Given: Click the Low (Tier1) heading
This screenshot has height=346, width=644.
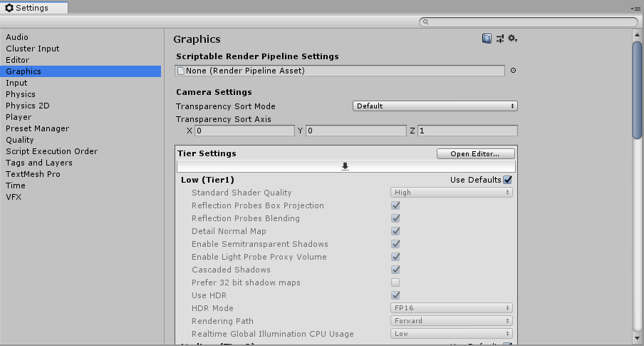Looking at the screenshot, I should tap(207, 180).
